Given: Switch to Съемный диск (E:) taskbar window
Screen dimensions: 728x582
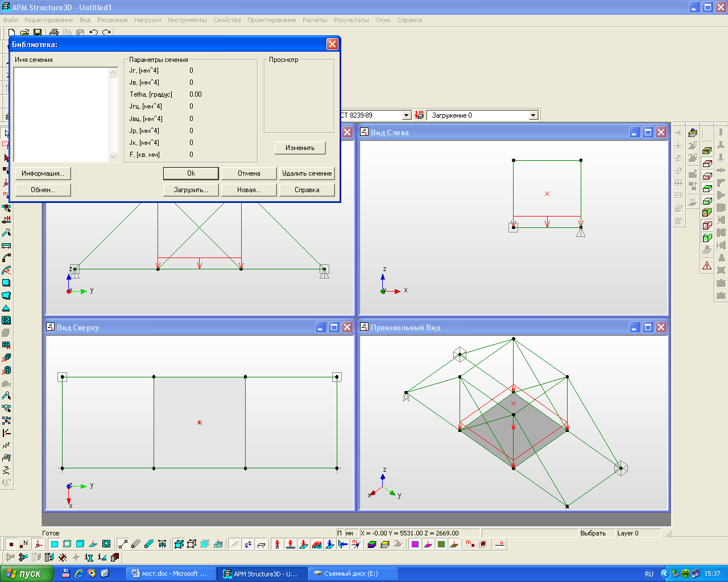Looking at the screenshot, I should (x=353, y=573).
